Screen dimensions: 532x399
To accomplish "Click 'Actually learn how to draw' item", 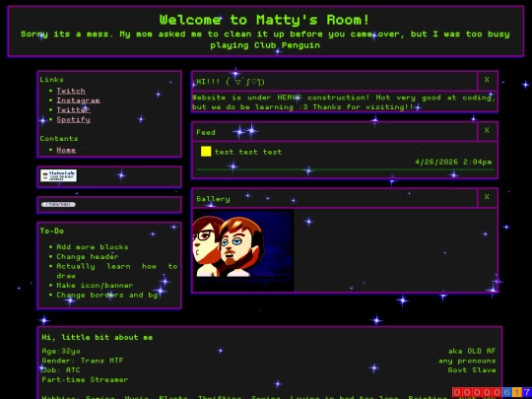I will (x=116, y=271).
